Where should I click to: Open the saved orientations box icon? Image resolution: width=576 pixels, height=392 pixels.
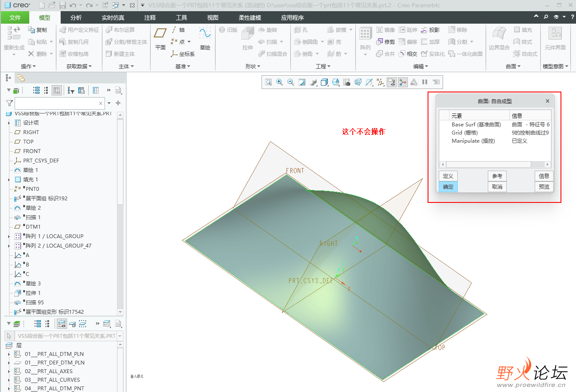click(x=324, y=82)
